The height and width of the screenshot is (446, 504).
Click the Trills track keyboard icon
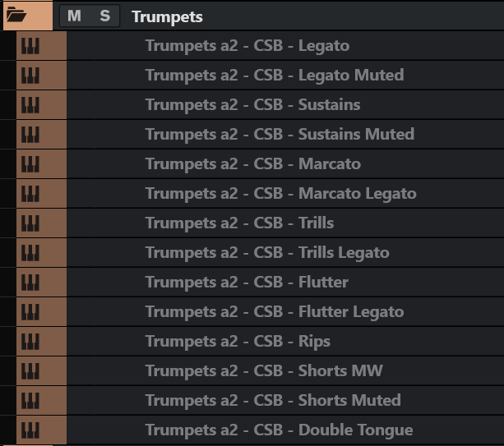click(30, 223)
